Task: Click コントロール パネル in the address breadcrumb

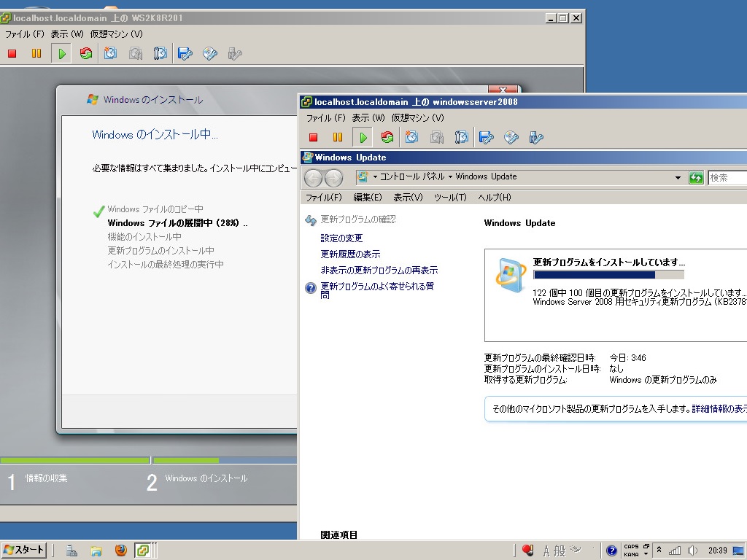Action: coord(412,176)
